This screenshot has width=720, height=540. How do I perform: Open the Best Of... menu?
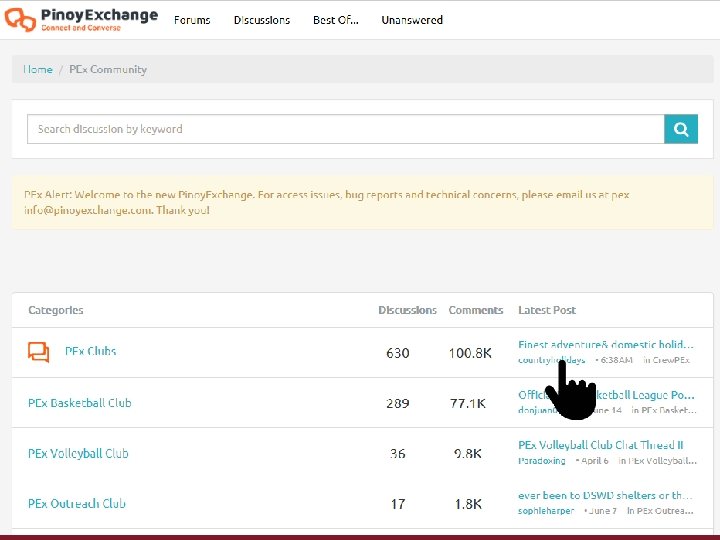pos(336,20)
